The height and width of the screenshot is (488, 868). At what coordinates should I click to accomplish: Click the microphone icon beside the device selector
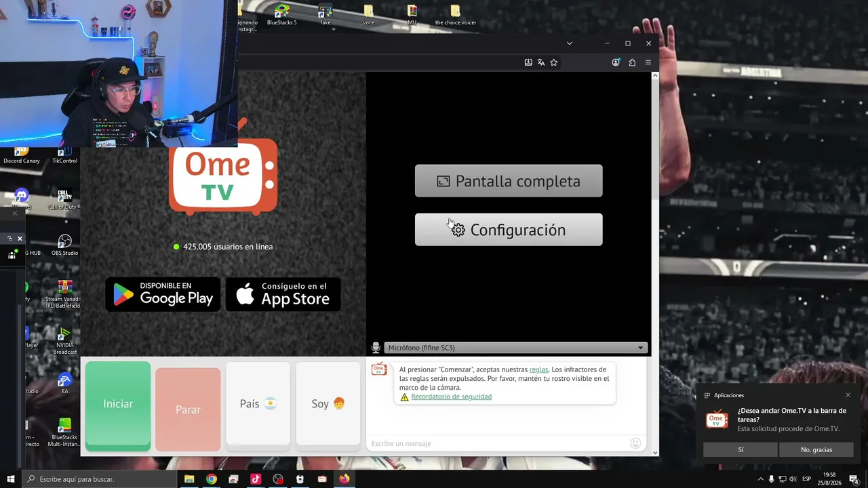pyautogui.click(x=376, y=348)
